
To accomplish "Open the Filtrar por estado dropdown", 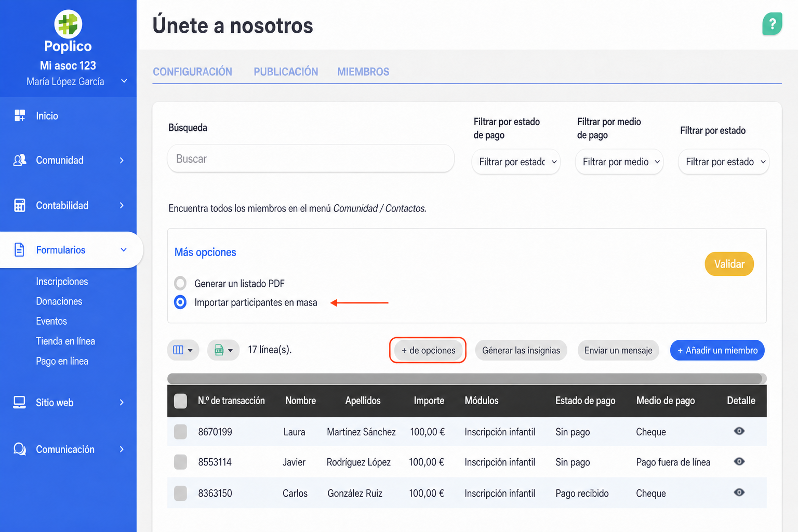I will (723, 162).
